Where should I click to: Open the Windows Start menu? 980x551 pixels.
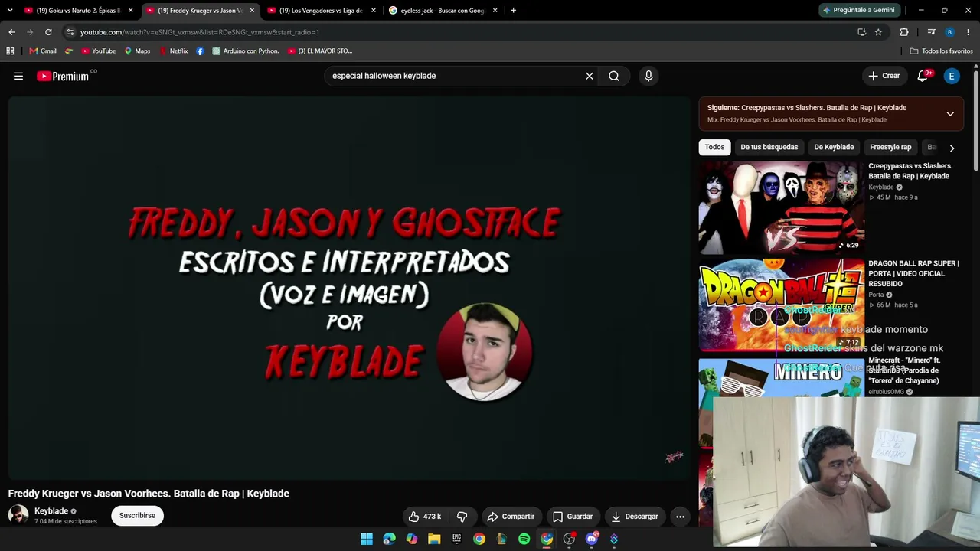coord(367,539)
